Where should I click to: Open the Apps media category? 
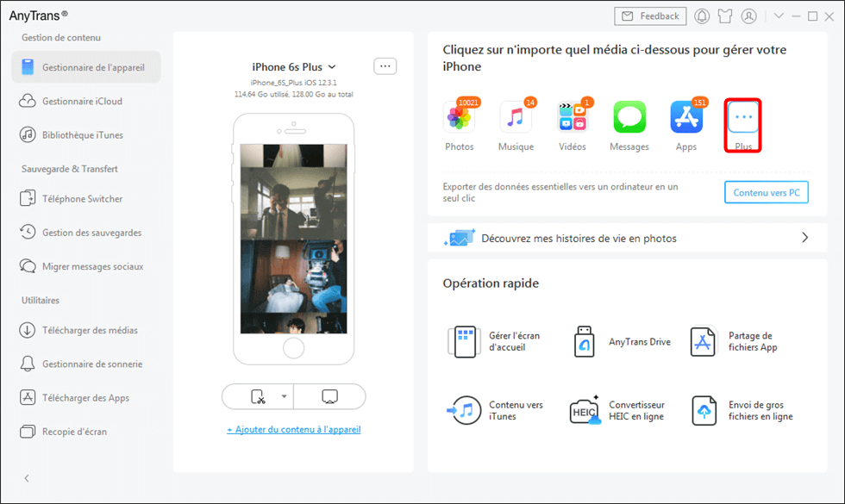click(x=686, y=117)
